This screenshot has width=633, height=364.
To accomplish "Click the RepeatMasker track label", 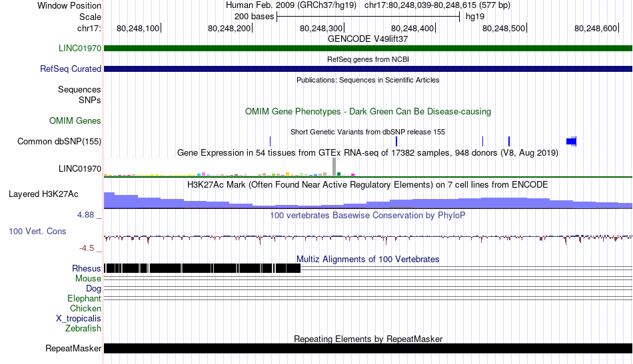I will click(x=73, y=348).
